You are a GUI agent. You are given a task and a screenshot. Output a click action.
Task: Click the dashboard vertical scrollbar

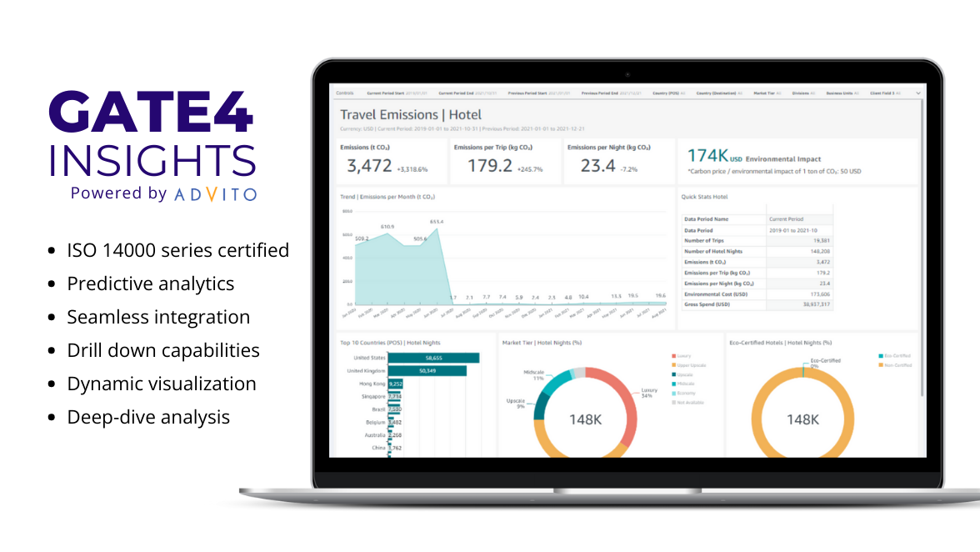pos(922,248)
